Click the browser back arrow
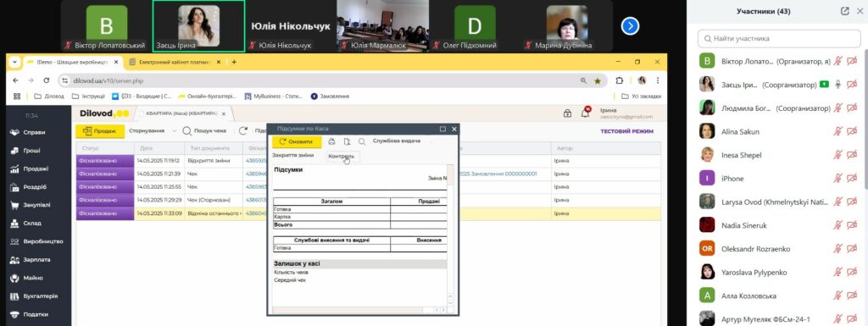868x326 pixels. pyautogui.click(x=15, y=80)
